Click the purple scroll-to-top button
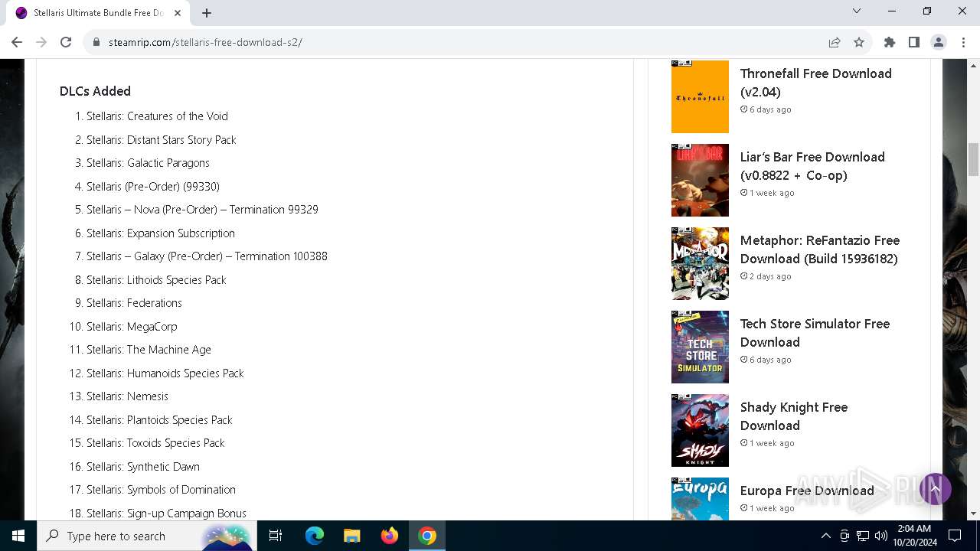The height and width of the screenshot is (551, 980). click(x=935, y=488)
